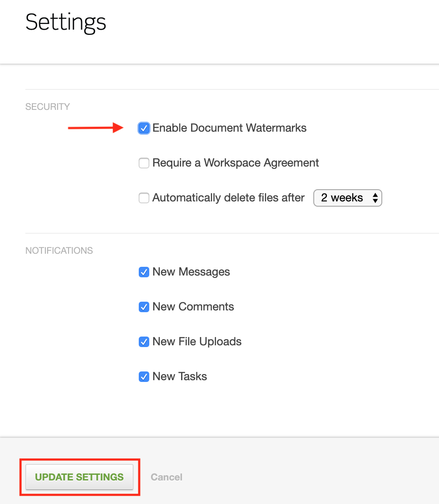Click the Automatically delete files after label
439x504 pixels.
point(228,198)
